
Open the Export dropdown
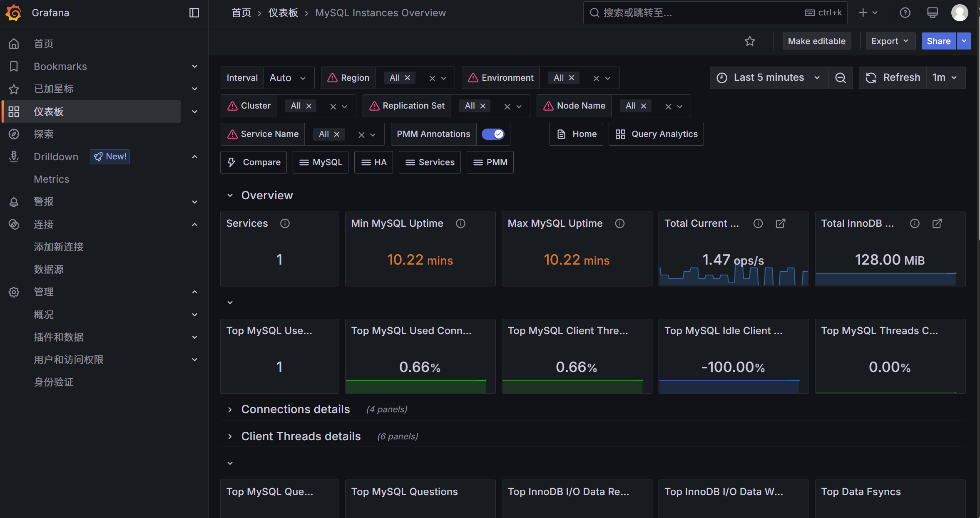[890, 41]
